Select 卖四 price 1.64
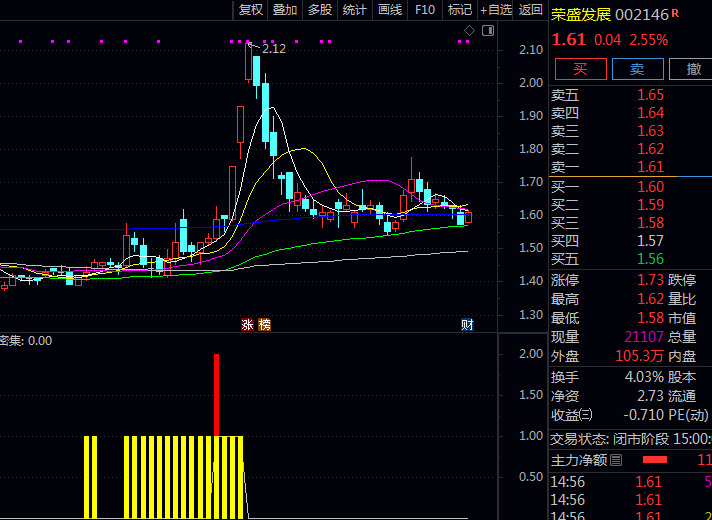The width and height of the screenshot is (712, 520). [x=650, y=113]
